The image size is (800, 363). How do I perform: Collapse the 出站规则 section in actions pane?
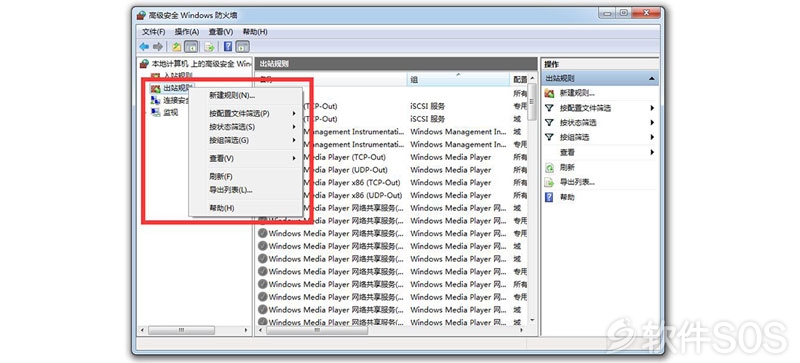click(x=652, y=79)
